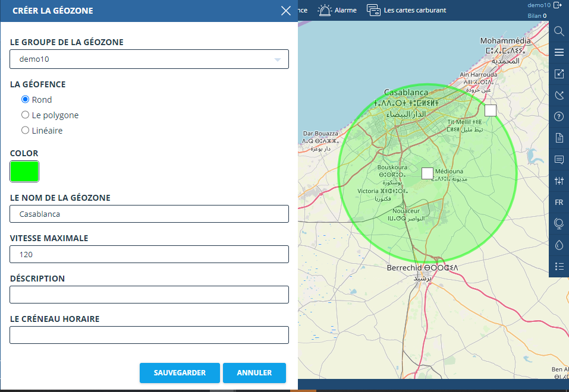Image resolution: width=569 pixels, height=392 pixels.
Task: Click the water drop fuel icon
Action: click(x=559, y=245)
